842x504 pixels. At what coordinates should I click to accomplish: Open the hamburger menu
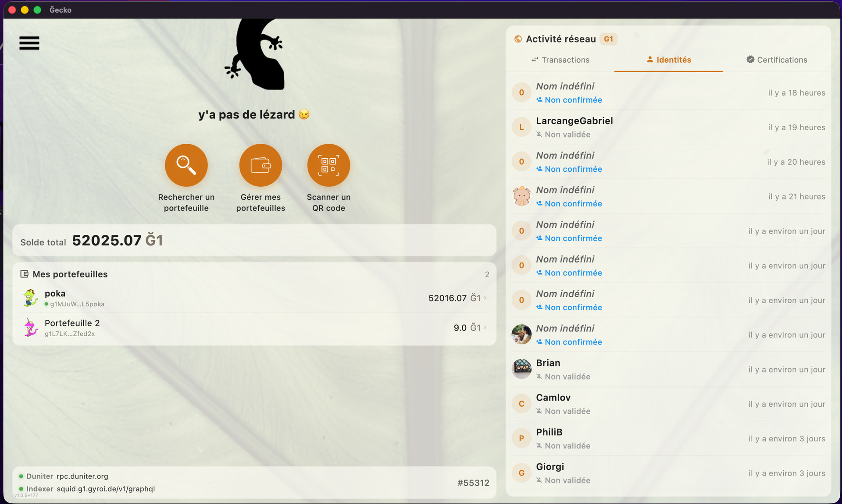pos(29,43)
